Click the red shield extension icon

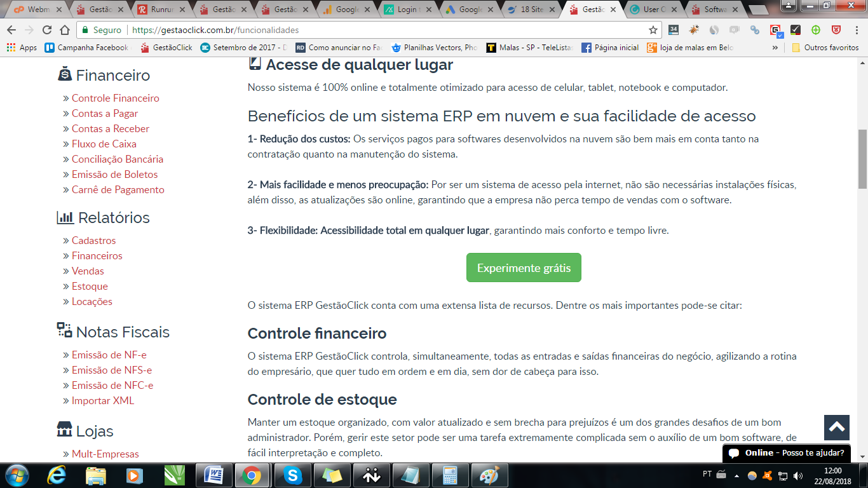click(x=836, y=30)
